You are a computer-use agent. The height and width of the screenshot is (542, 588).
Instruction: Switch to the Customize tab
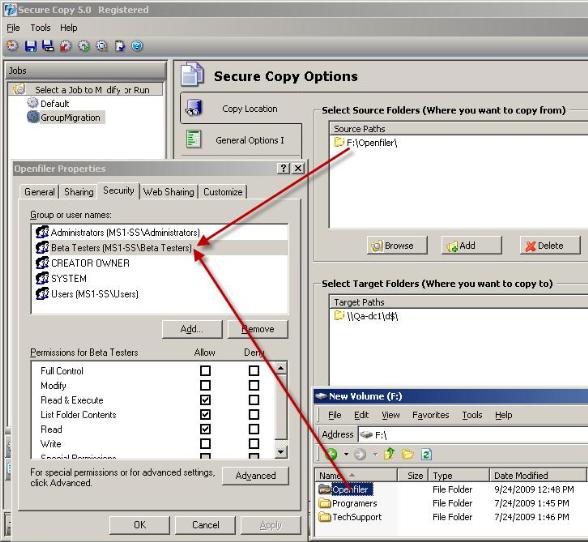[x=223, y=192]
